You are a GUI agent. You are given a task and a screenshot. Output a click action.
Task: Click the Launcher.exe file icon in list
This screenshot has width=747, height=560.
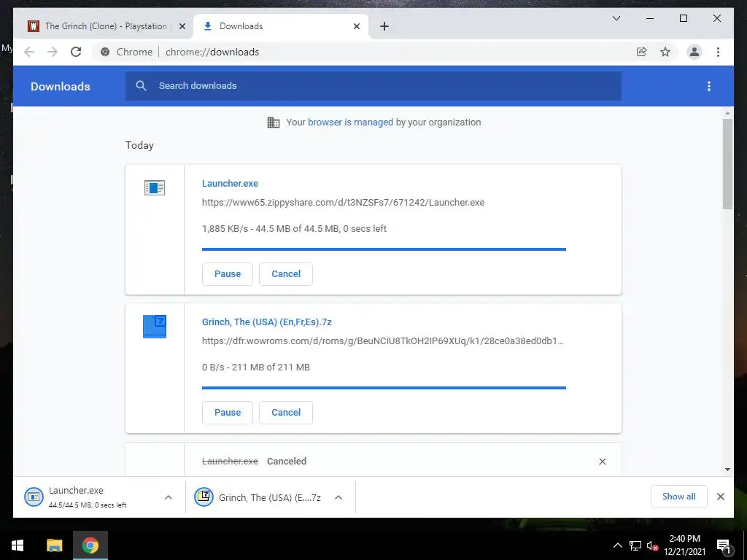tap(155, 187)
